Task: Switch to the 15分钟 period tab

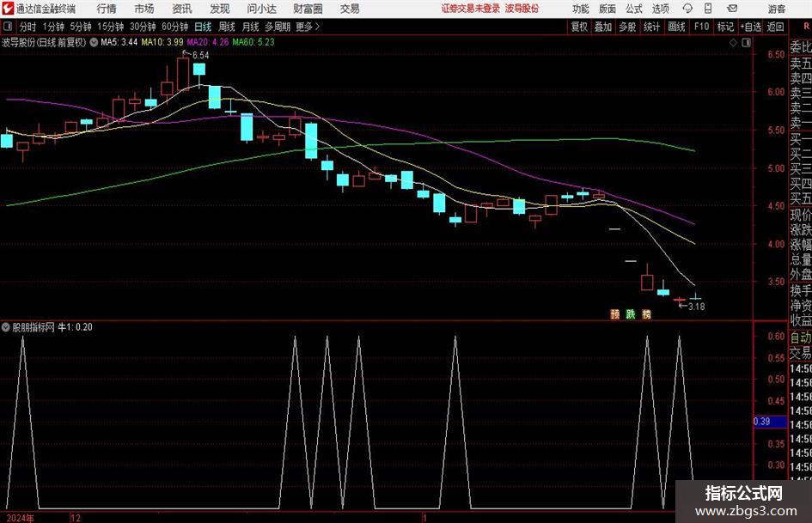Action: click(x=111, y=27)
